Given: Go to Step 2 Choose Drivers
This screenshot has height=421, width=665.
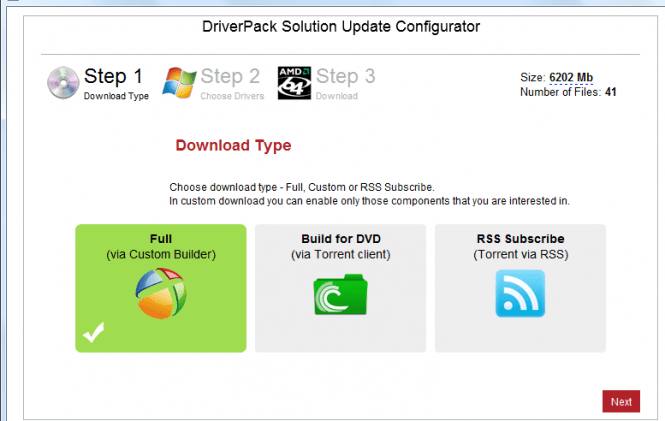Looking at the screenshot, I should pyautogui.click(x=213, y=83).
